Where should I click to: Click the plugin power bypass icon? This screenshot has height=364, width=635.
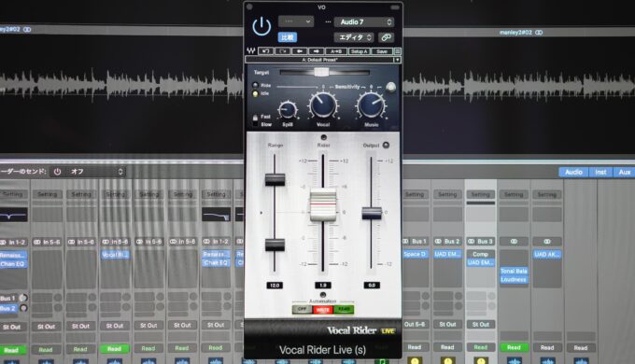(x=261, y=26)
